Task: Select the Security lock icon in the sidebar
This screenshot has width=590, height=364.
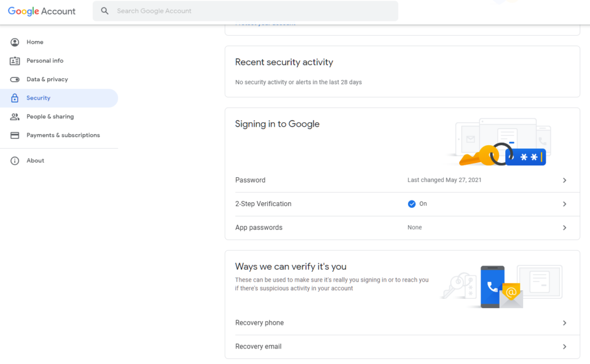Action: click(x=15, y=98)
